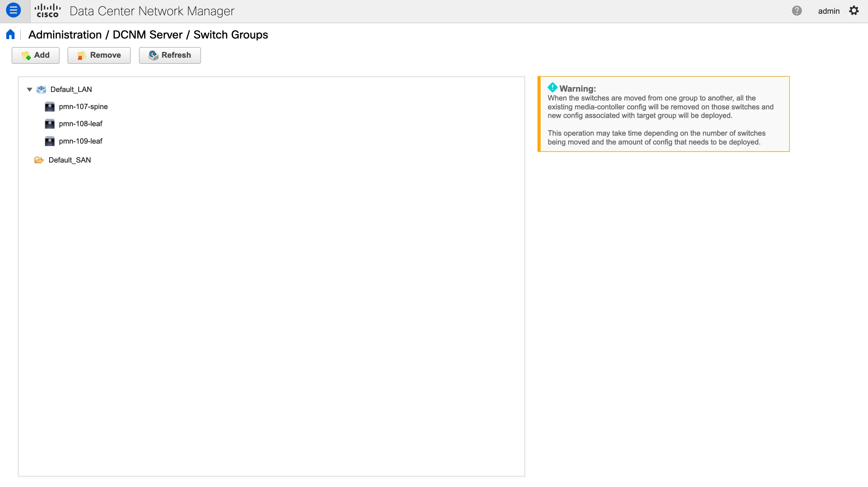Image resolution: width=868 pixels, height=487 pixels.
Task: Select the pmn-107-spine switch
Action: [x=83, y=107]
